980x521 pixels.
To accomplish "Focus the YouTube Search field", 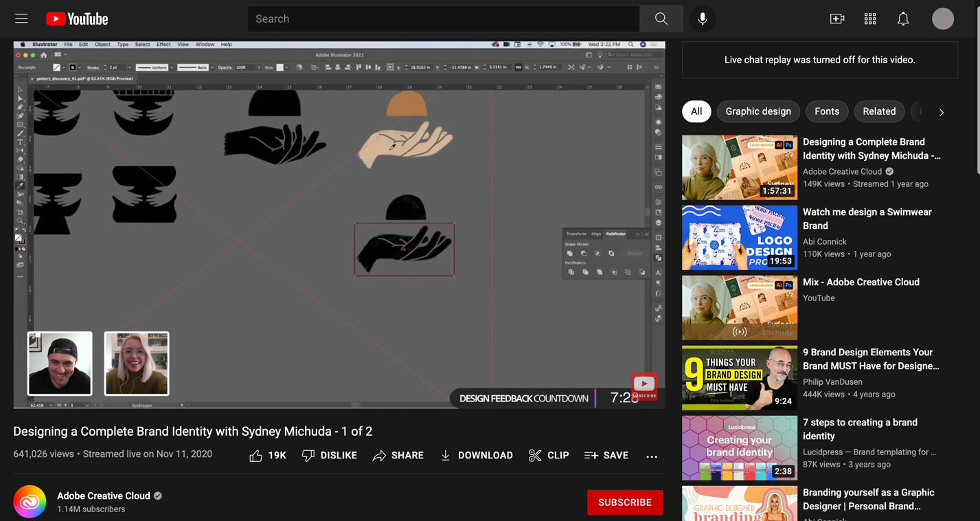I will (443, 19).
